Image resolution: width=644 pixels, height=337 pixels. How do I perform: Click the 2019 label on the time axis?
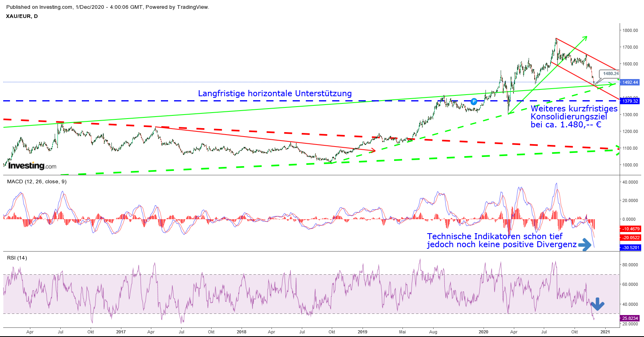[x=362, y=332]
